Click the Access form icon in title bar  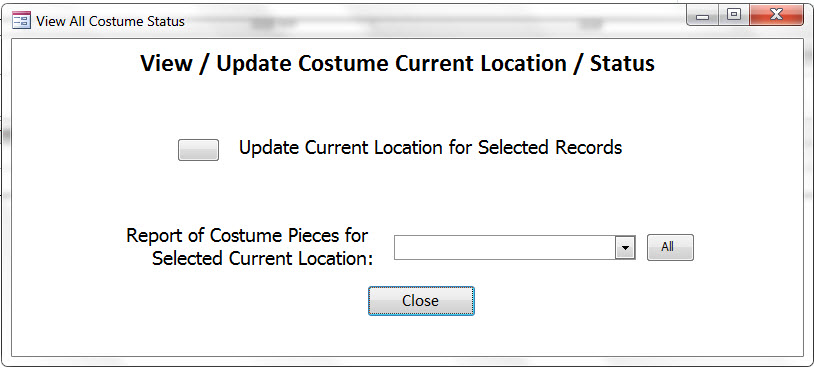[21, 21]
